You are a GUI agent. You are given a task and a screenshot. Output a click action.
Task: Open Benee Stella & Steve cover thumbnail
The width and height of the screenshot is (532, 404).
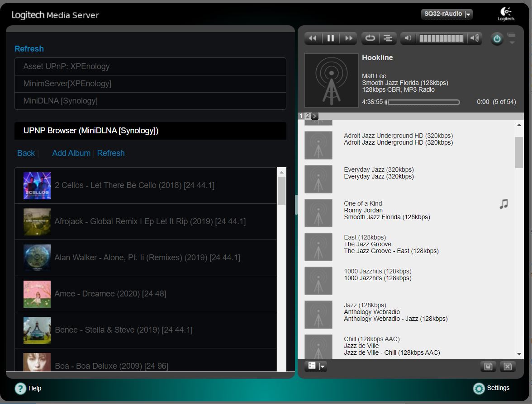37,330
